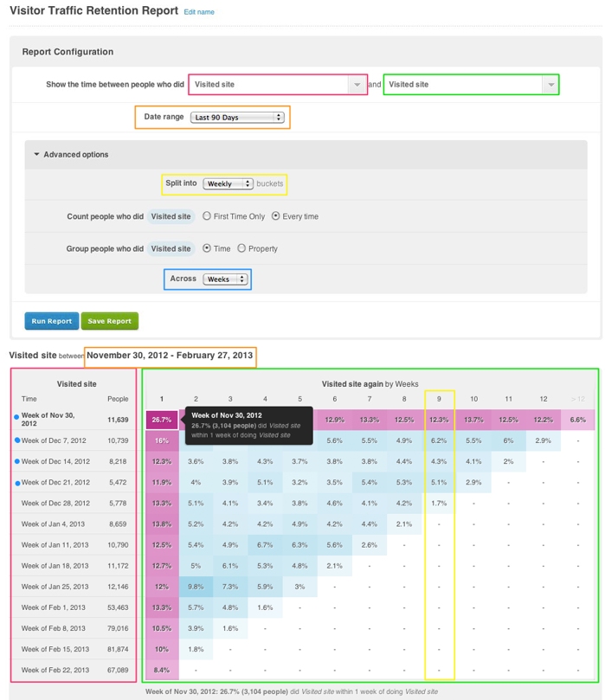Click the People column header
The height and width of the screenshot is (700, 605).
(x=118, y=399)
